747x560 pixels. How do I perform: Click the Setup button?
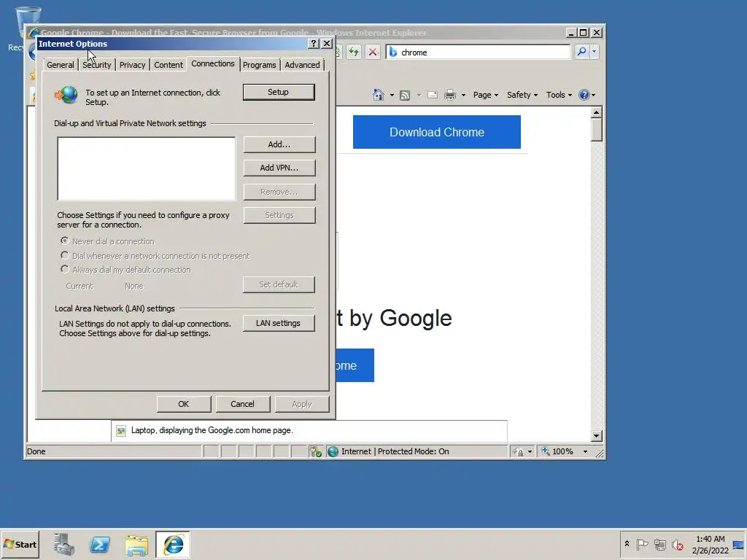tap(279, 92)
